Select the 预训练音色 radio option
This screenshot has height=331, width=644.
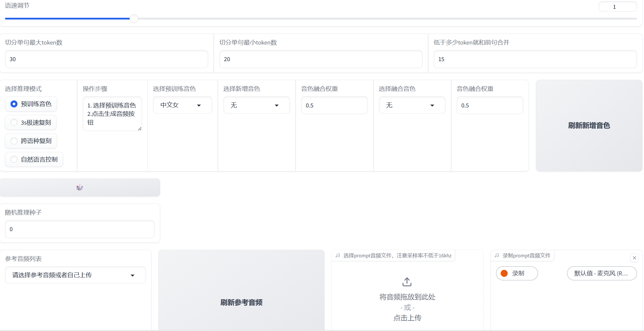31,104
